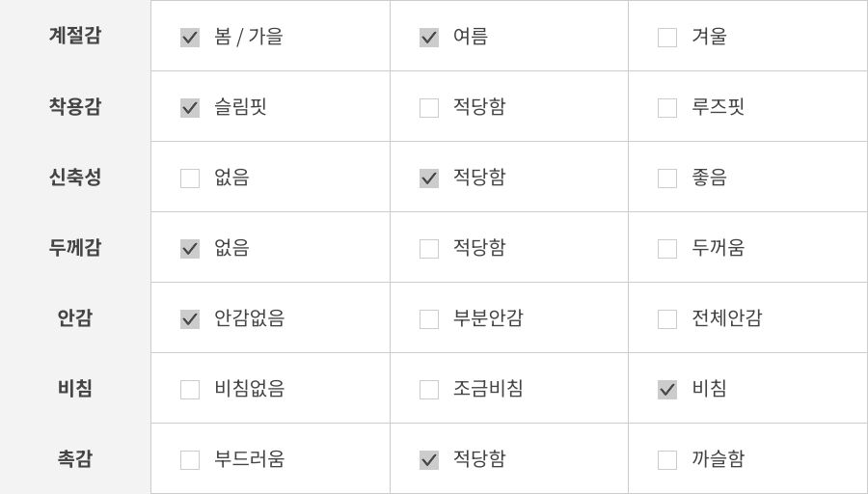The height and width of the screenshot is (494, 868).
Task: Check the 부드러움 texture checkbox
Action: tap(190, 460)
